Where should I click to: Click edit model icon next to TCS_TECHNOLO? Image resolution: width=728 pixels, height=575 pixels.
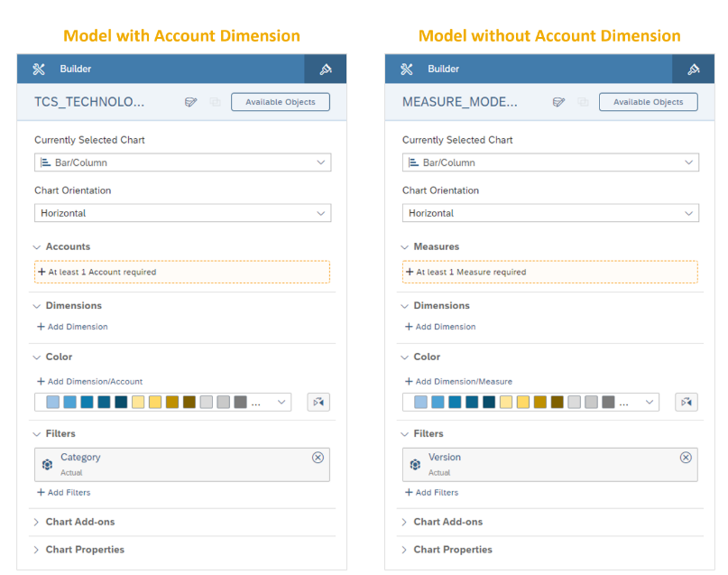click(191, 102)
